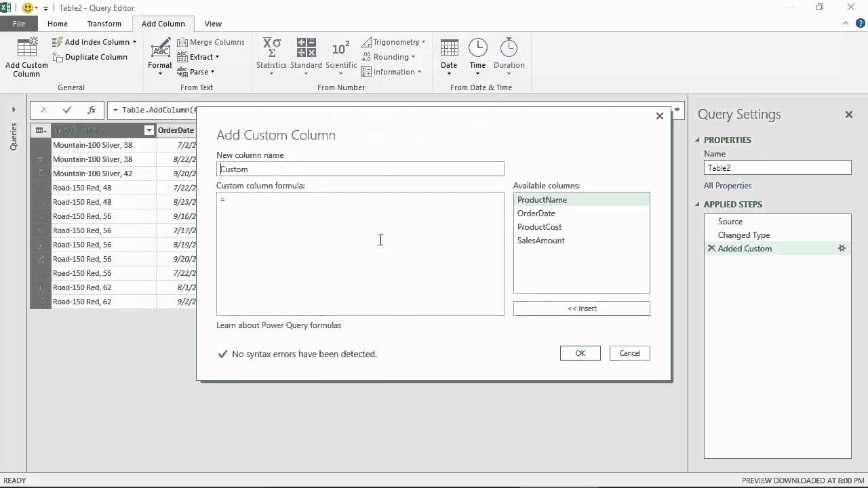Click Cancel in the Add Custom Column dialog

(629, 353)
